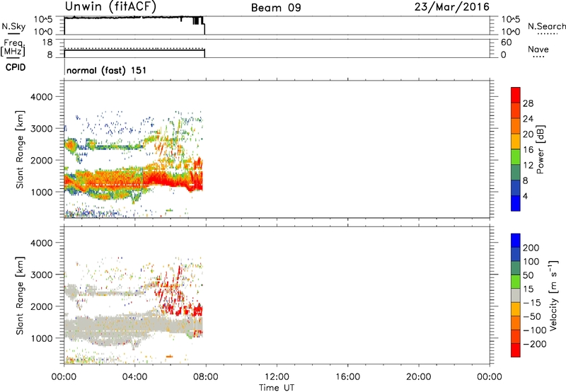Click the '3000' tick on the velocity panel
The height and width of the screenshot is (392, 566).
pos(42,275)
